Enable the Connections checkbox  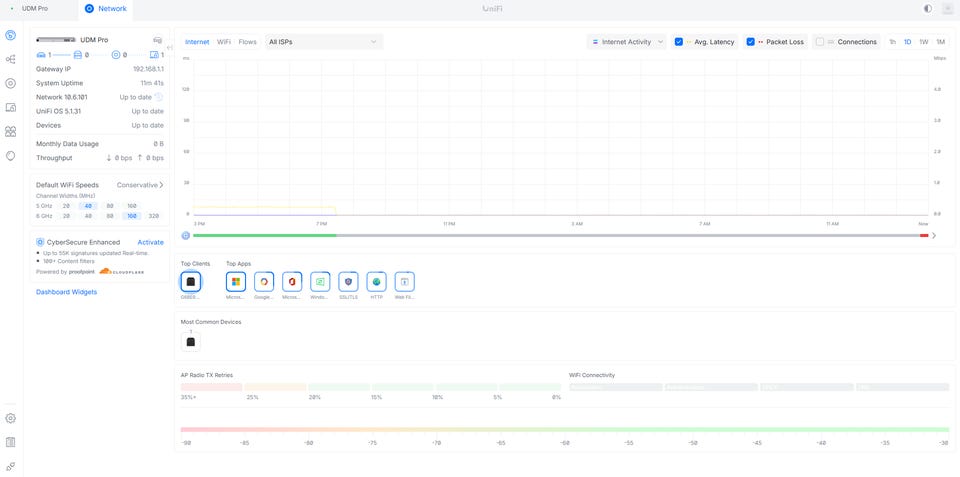pos(820,42)
